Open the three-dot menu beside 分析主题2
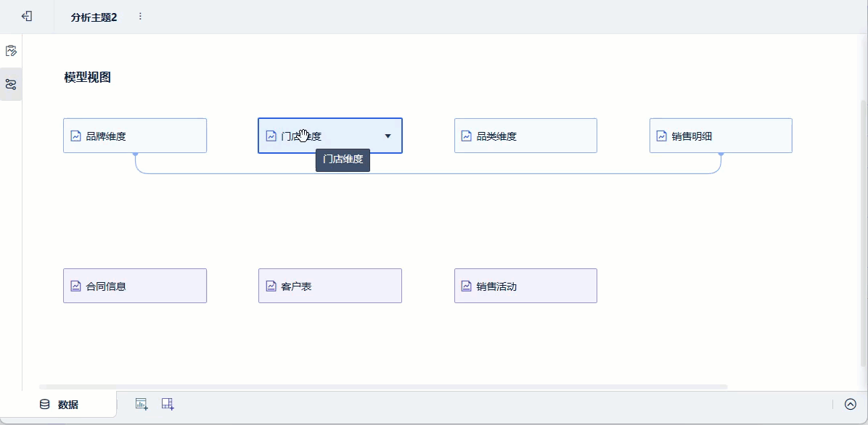 140,15
